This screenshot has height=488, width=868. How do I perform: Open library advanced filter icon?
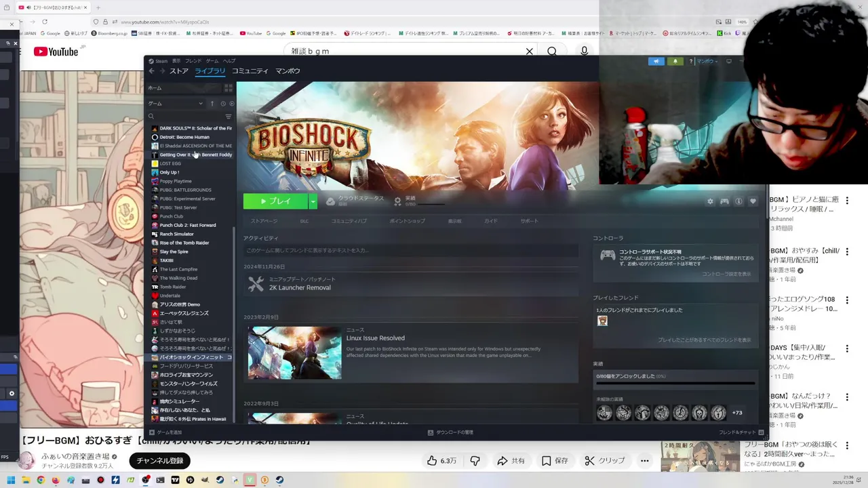(x=229, y=117)
